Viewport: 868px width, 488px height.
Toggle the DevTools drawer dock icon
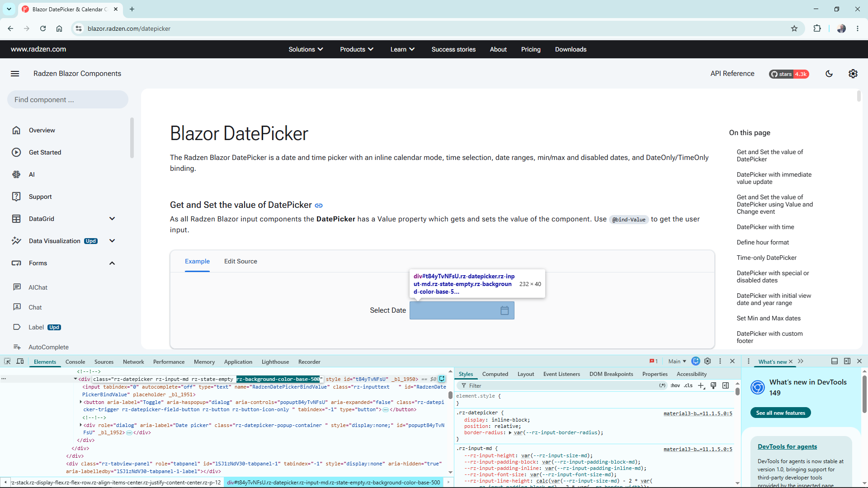click(x=835, y=361)
